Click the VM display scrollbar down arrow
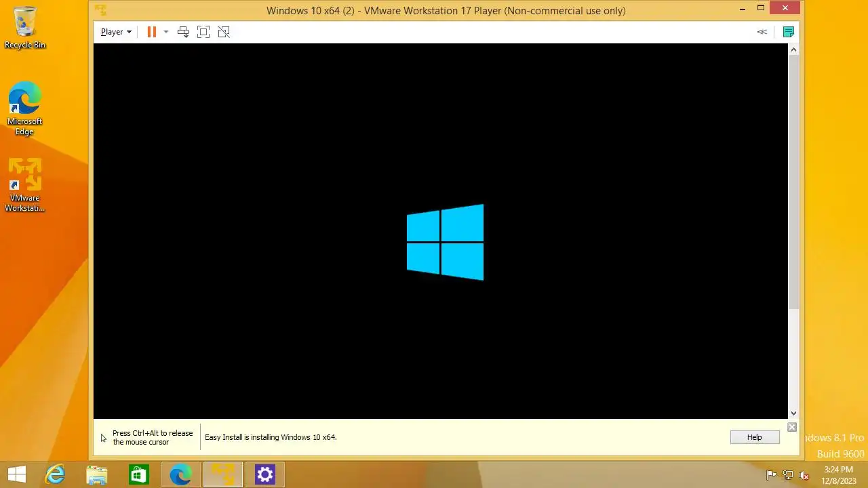Viewport: 868px width, 488px height. tap(794, 413)
